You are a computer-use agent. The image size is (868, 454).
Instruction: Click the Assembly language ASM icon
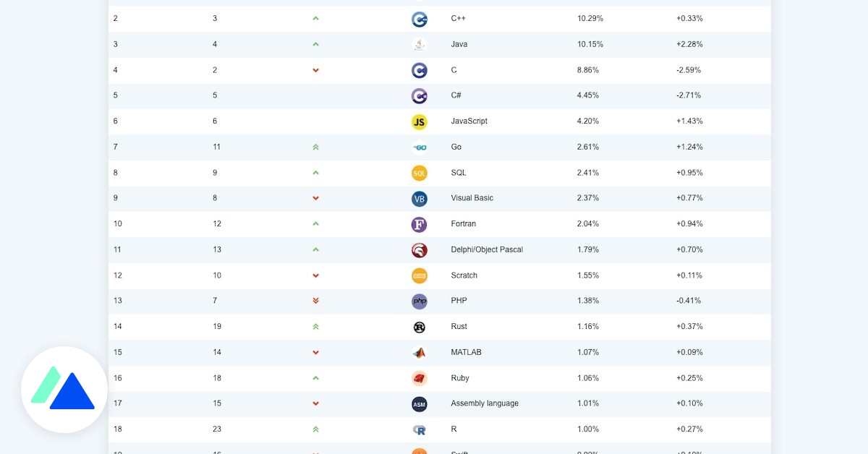419,404
